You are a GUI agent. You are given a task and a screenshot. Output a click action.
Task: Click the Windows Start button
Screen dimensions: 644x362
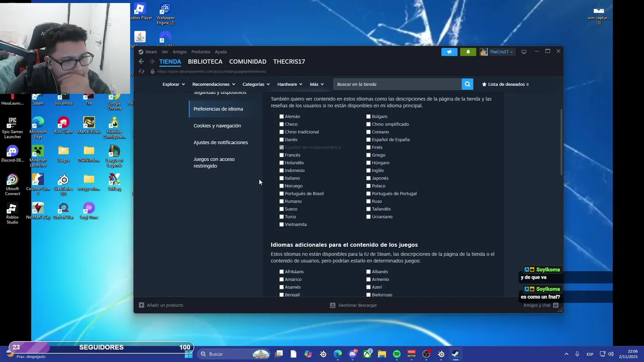click(x=189, y=354)
